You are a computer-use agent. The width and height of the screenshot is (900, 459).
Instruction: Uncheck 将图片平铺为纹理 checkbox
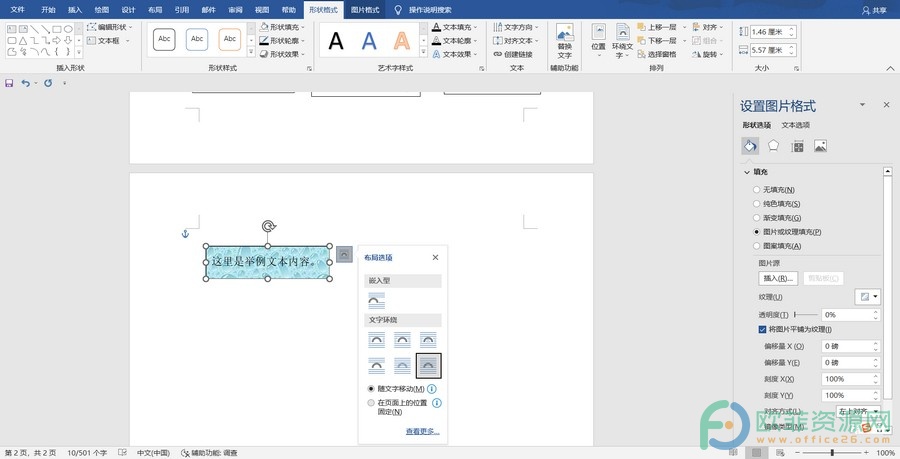tap(762, 329)
